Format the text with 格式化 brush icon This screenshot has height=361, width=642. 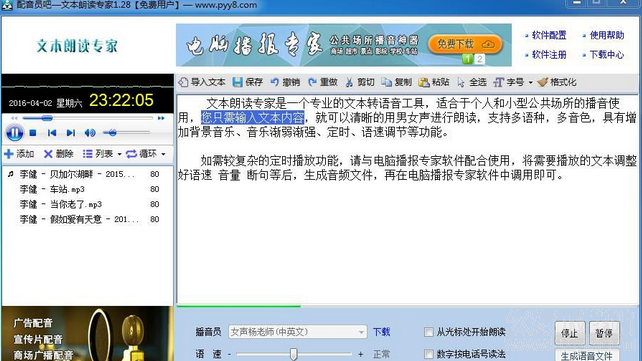[x=557, y=82]
